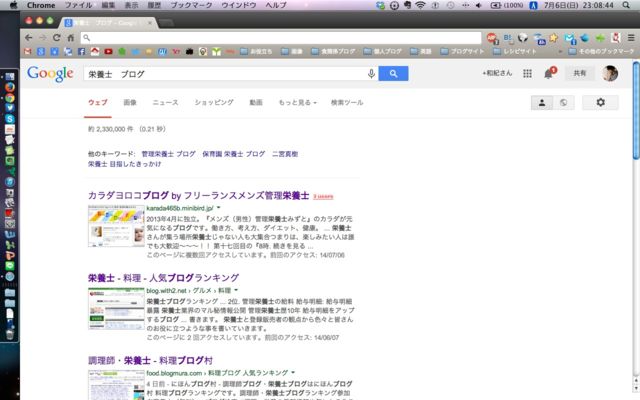Screen dimensions: 640x400
Task: Click the profile avatar picture
Action: tap(610, 73)
